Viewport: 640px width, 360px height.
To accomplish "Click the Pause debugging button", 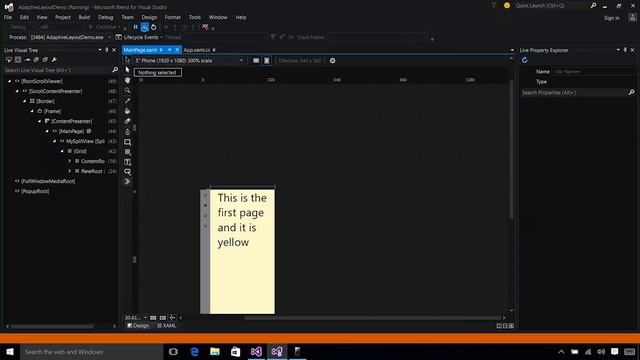I will click(136, 27).
